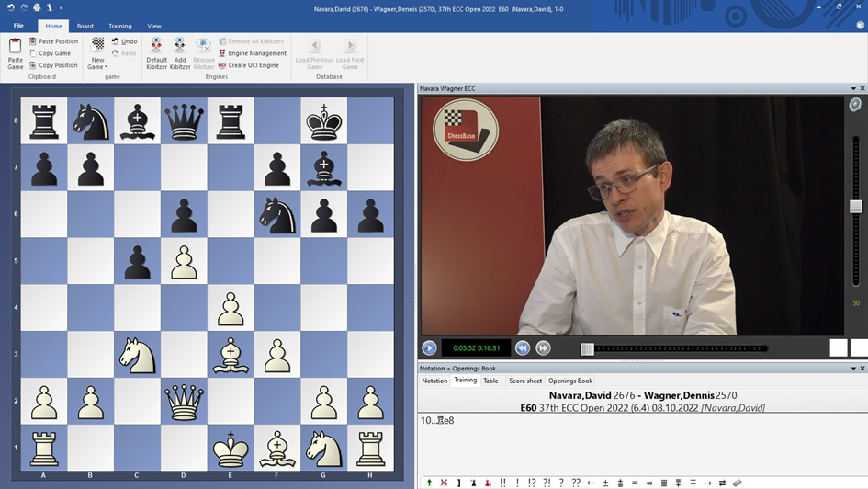Play the video with the play button

tap(429, 348)
